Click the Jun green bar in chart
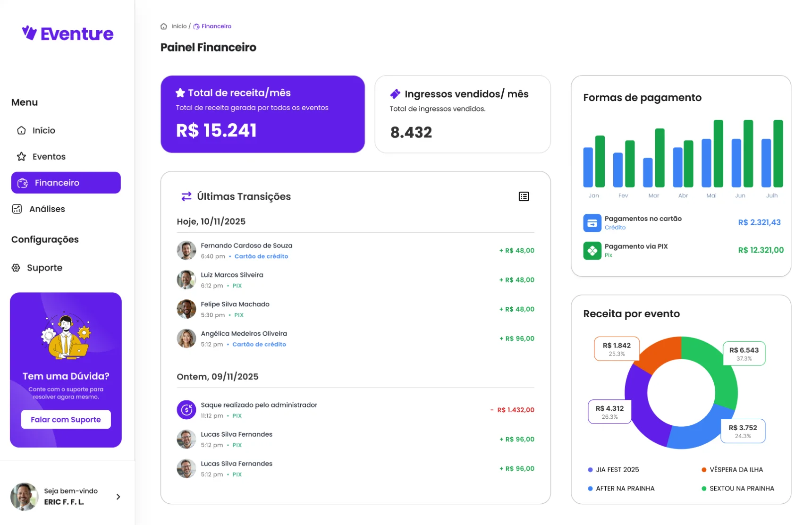This screenshot has width=812, height=525. point(748,153)
